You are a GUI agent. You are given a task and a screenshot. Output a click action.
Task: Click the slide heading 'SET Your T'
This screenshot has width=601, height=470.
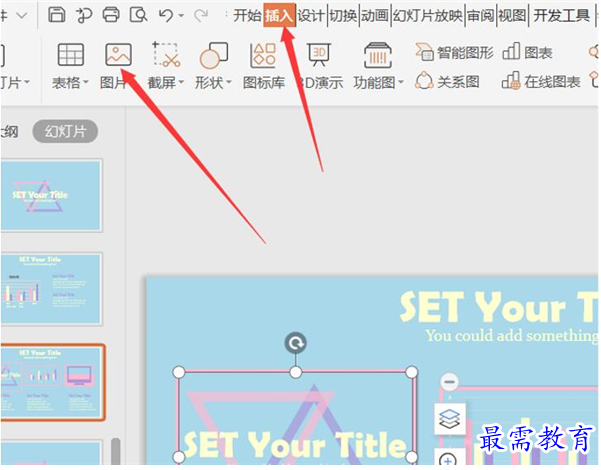click(x=498, y=307)
